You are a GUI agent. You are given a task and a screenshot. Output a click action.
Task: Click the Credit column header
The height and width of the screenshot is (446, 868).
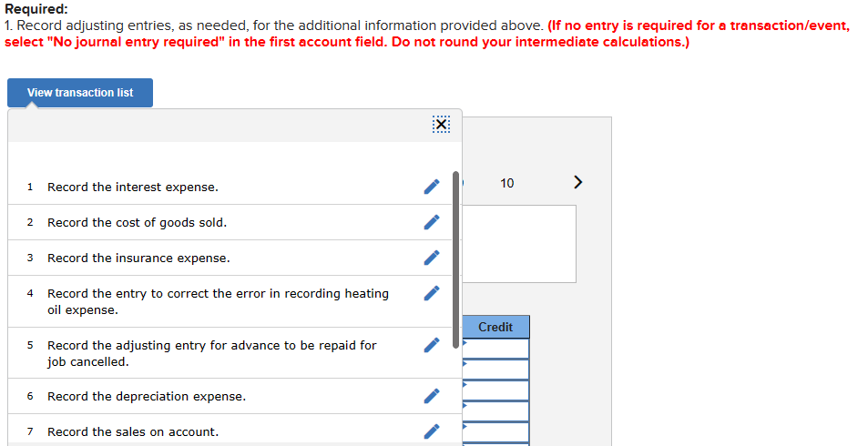click(495, 327)
